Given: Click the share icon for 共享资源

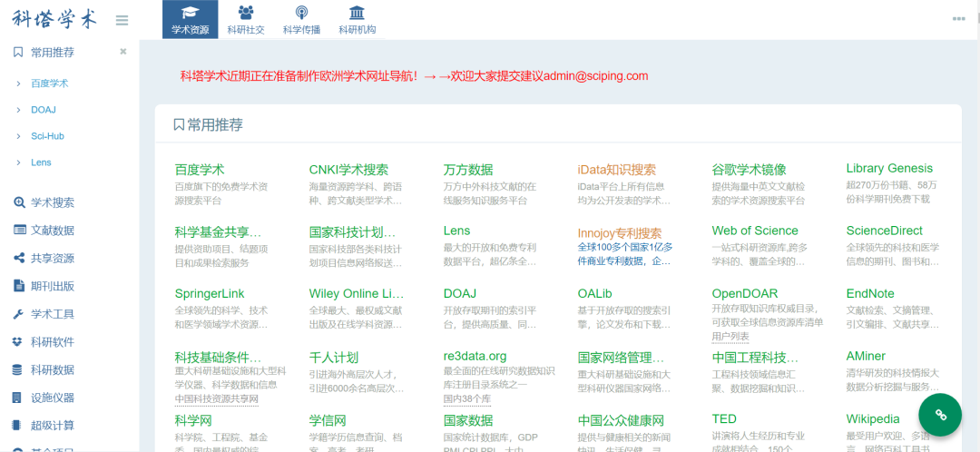Looking at the screenshot, I should pyautogui.click(x=19, y=258).
